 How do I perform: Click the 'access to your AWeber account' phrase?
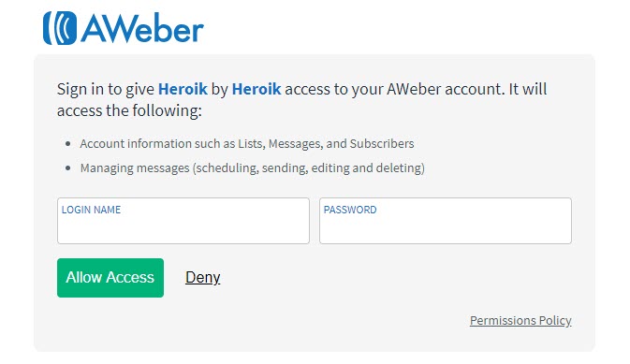pyautogui.click(x=394, y=89)
